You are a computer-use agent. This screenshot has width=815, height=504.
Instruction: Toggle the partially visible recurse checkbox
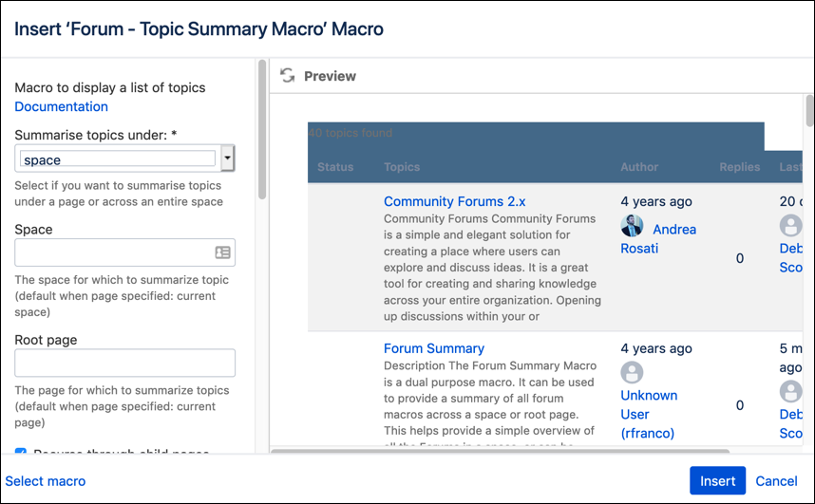click(x=21, y=451)
